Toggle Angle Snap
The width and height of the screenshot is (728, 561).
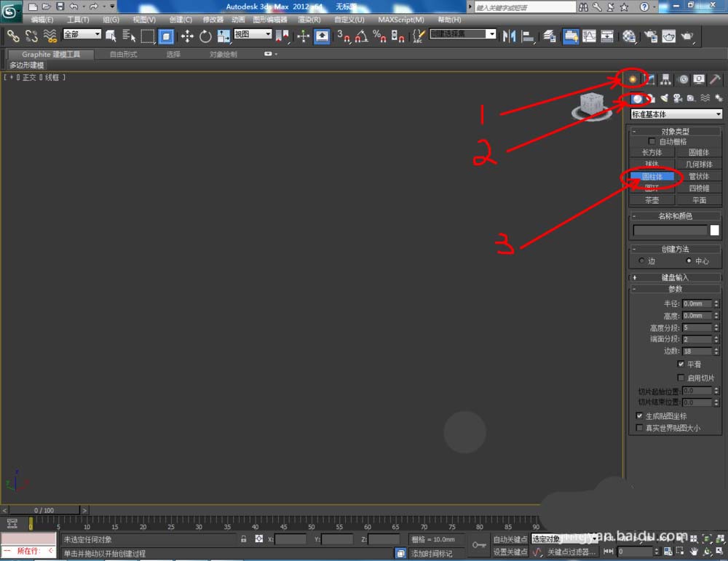point(362,36)
